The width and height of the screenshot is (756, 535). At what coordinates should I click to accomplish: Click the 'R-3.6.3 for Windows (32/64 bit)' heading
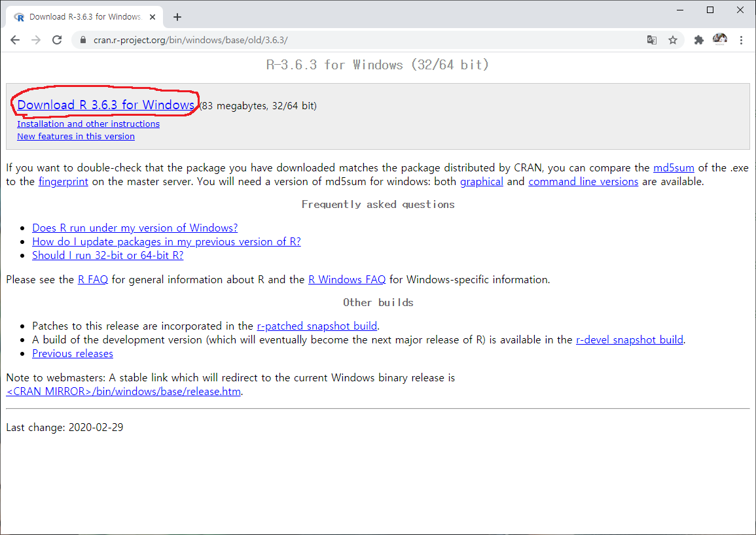pyautogui.click(x=378, y=65)
